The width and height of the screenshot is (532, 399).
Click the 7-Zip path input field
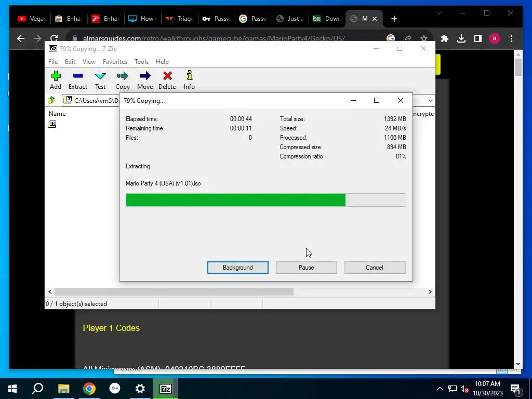(x=91, y=100)
